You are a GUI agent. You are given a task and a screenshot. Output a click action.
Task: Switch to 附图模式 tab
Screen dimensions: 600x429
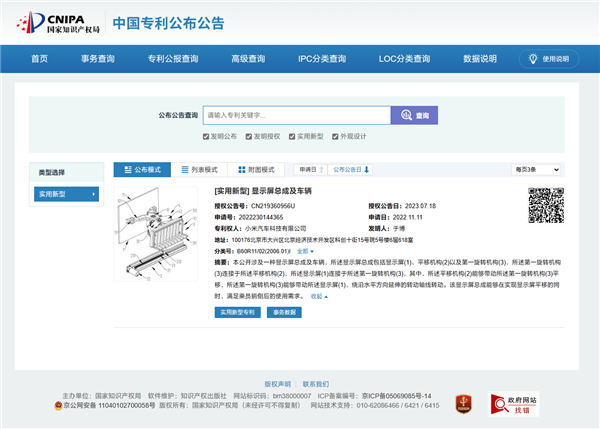pyautogui.click(x=256, y=170)
